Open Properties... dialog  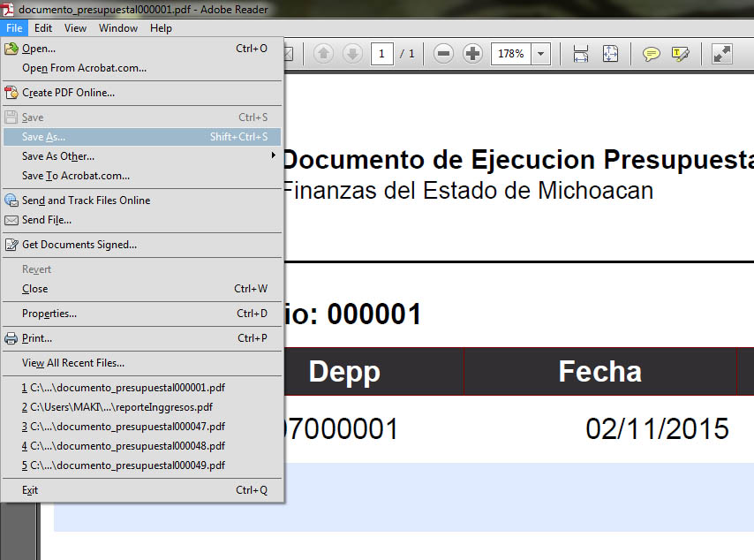[142, 314]
